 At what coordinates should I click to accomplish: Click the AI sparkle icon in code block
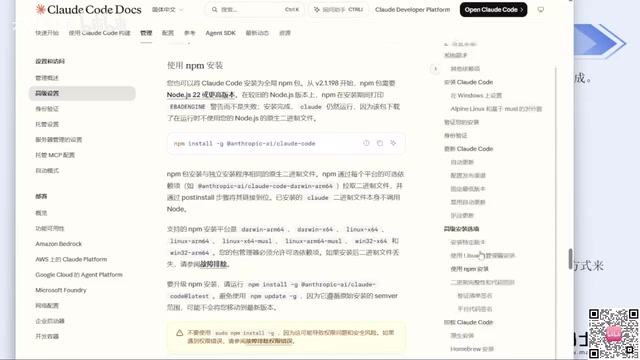[393, 143]
